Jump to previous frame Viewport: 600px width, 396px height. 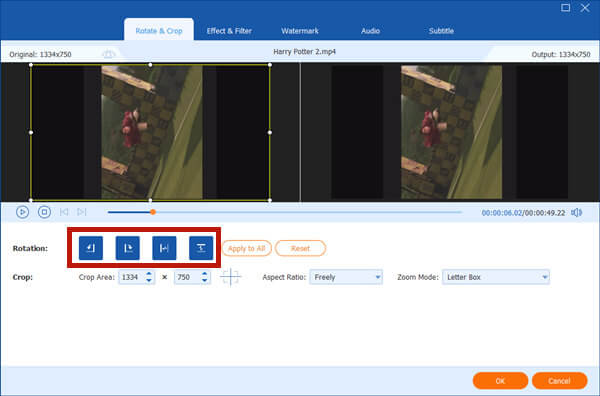(64, 212)
